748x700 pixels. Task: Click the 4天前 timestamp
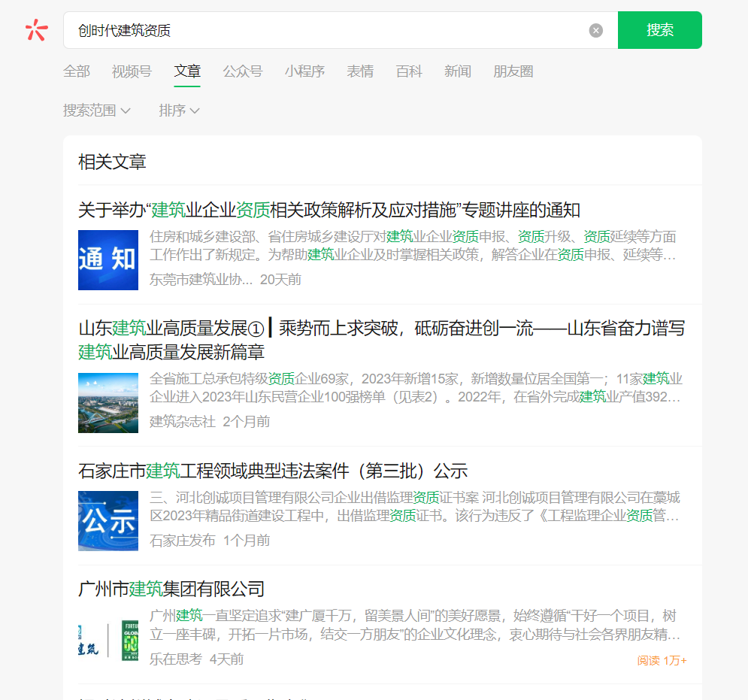(x=226, y=659)
